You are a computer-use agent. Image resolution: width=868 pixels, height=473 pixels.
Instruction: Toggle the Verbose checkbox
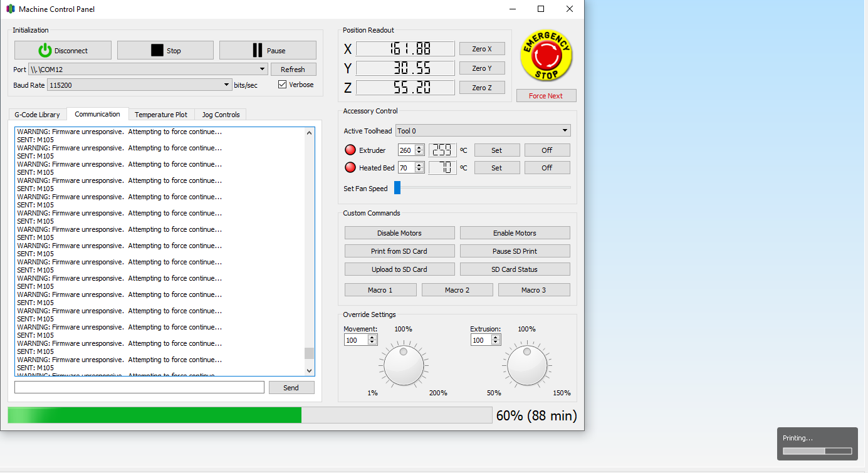pos(282,85)
